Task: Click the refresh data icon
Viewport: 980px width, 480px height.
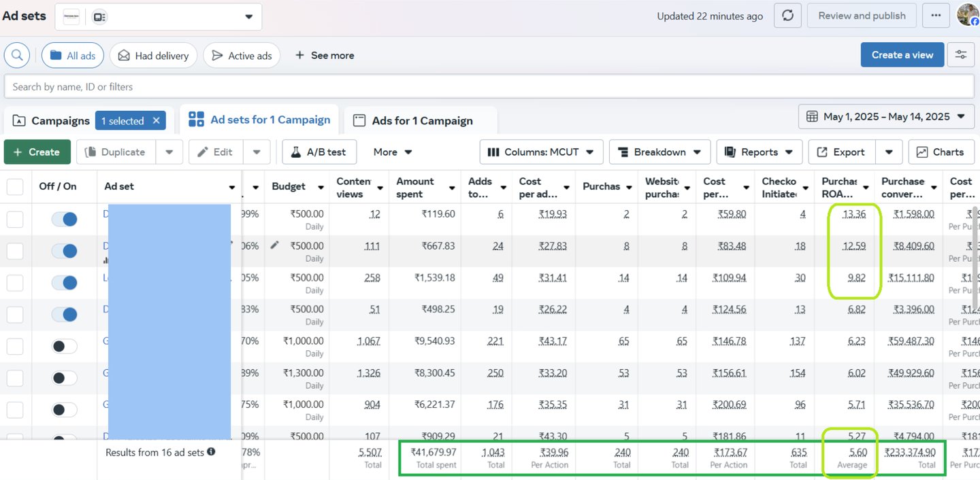Action: point(787,16)
